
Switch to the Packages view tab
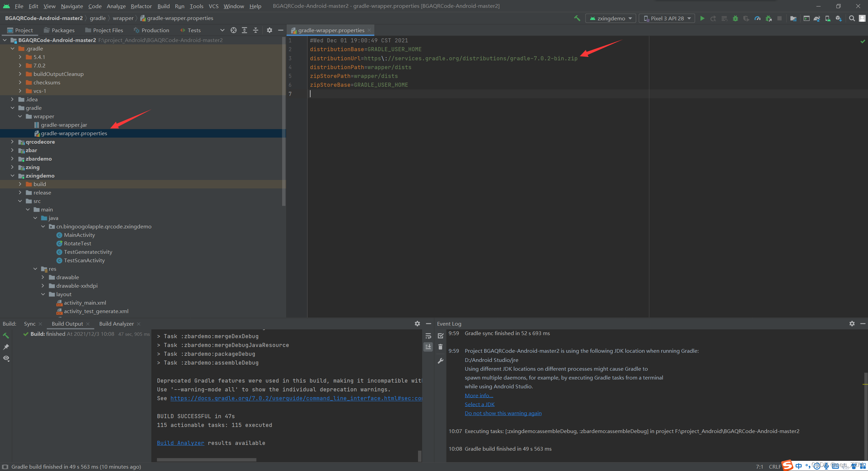pos(59,30)
